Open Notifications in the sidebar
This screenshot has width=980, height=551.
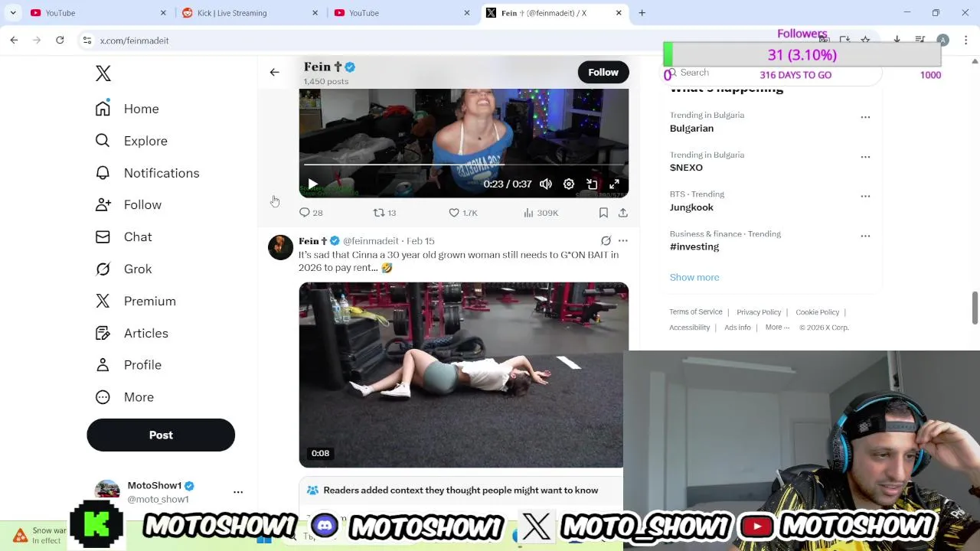pos(147,173)
